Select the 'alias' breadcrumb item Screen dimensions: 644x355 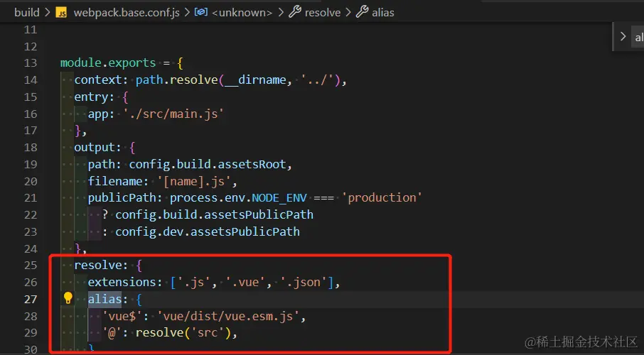(x=383, y=13)
